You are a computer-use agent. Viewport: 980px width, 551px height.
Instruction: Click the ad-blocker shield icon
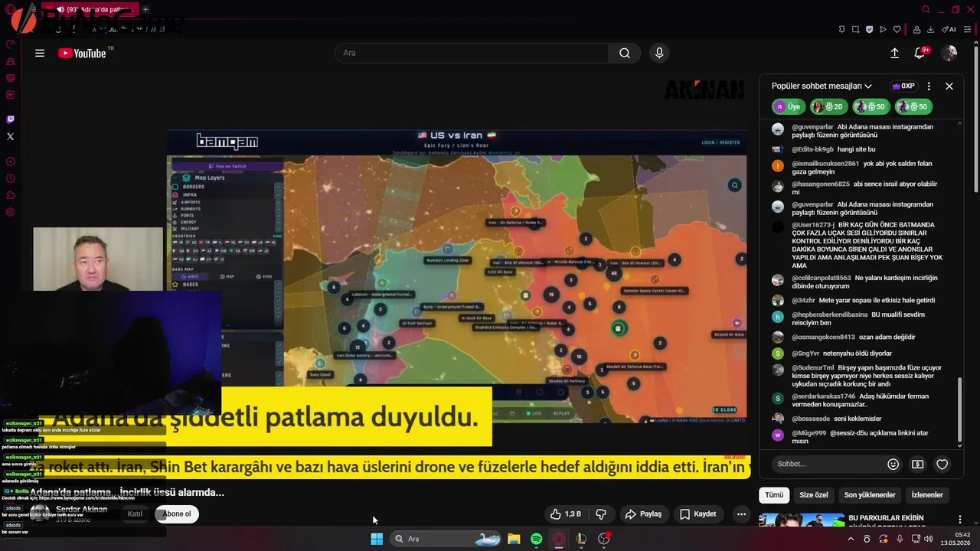(x=869, y=30)
